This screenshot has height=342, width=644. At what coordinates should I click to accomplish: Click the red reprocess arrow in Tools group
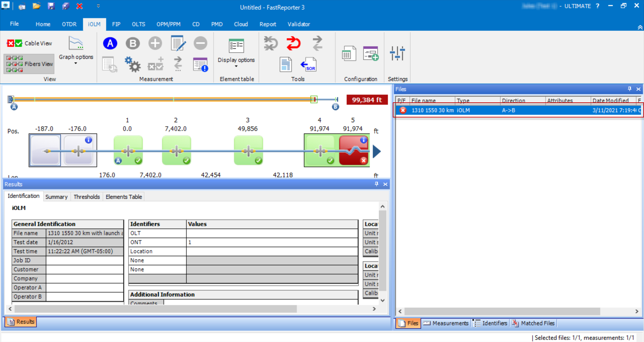[293, 44]
